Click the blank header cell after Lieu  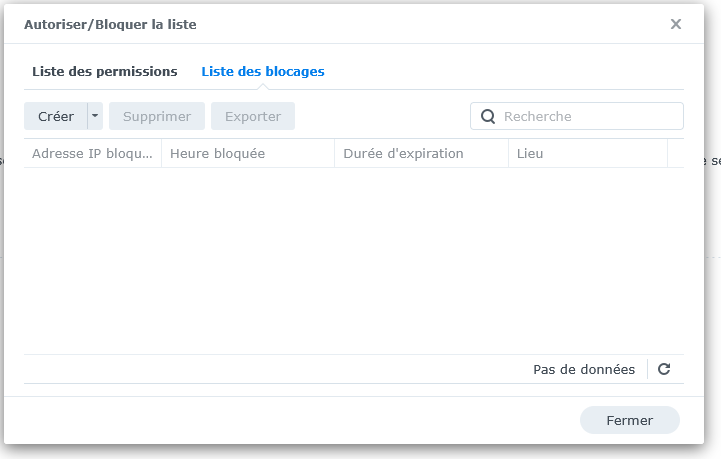675,153
